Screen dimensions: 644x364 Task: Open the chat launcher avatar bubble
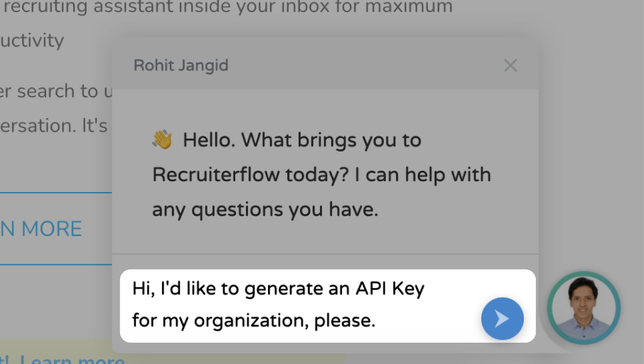[x=584, y=308]
